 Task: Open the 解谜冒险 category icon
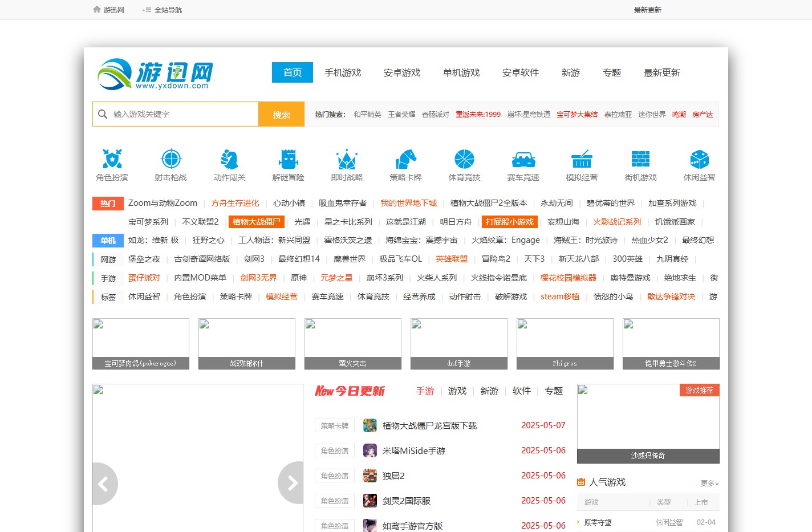pos(289,159)
